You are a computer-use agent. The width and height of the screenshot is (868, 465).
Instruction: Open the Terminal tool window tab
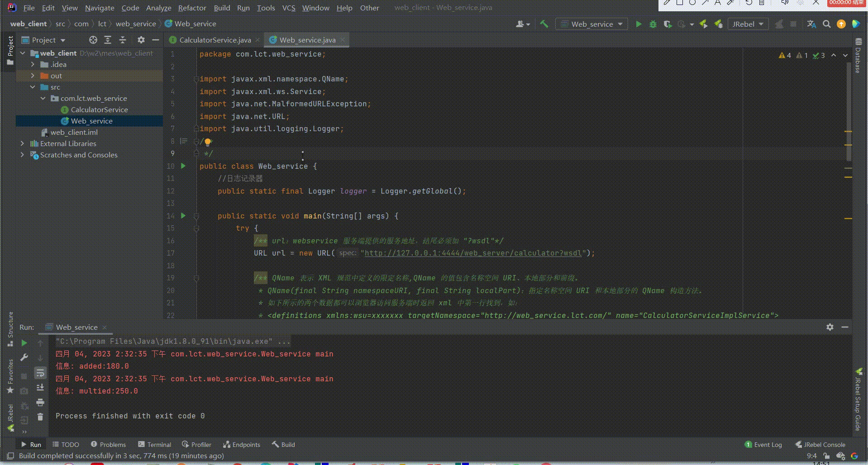[x=154, y=445]
